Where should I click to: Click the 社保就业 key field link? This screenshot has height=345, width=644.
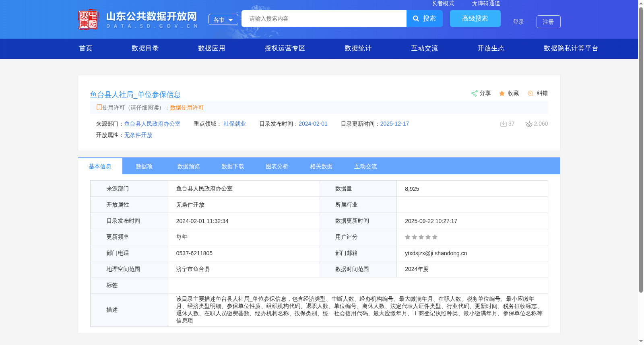(x=235, y=124)
